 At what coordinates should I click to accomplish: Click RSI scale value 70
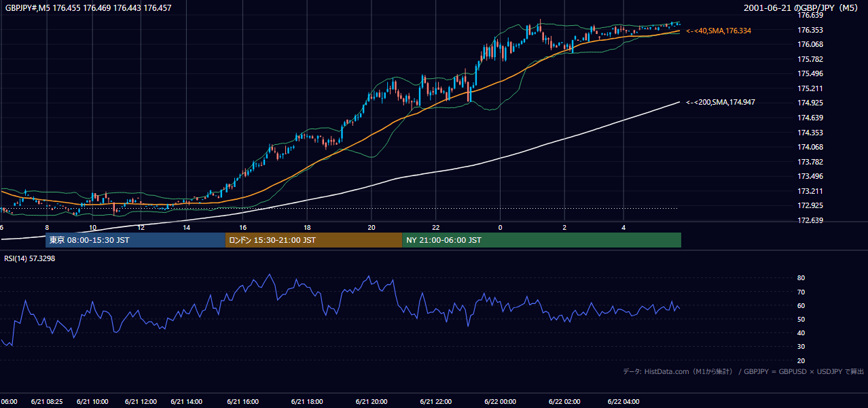click(801, 292)
